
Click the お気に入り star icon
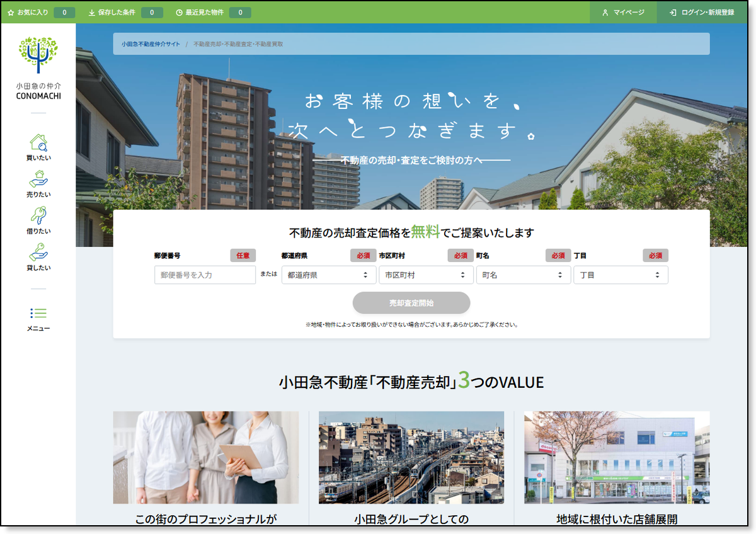click(11, 13)
